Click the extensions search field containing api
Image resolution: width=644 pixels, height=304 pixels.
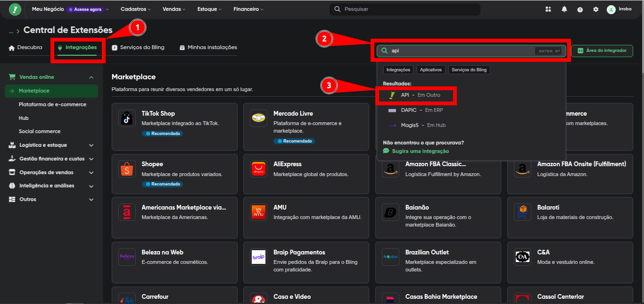tap(471, 51)
